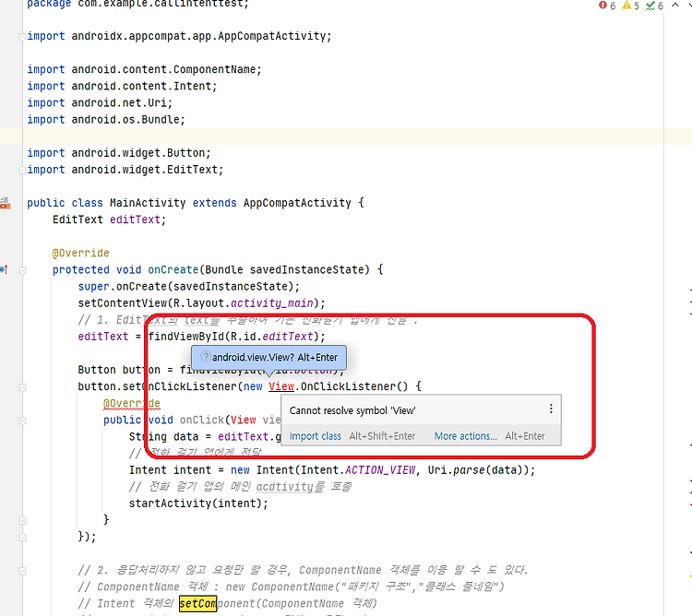Screen dimensions: 692x616
Task: Click fold end marker after startActivity closing brace
Action: (x=22, y=521)
